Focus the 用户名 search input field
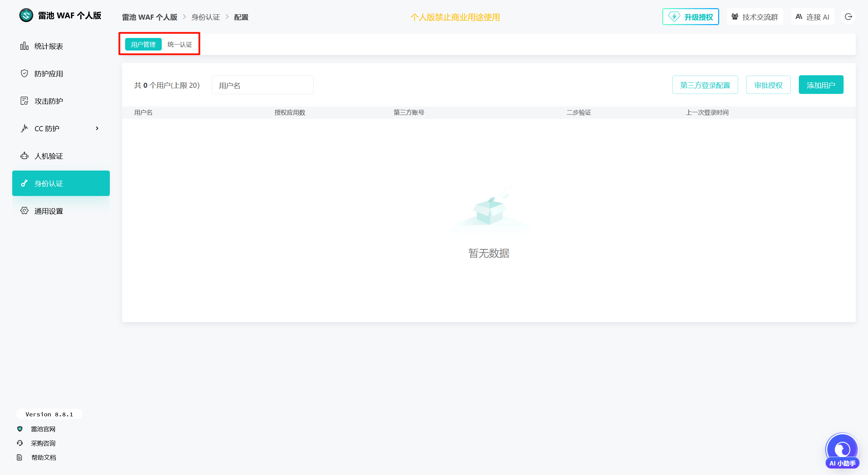Screen dimensions: 868x475 262,85
